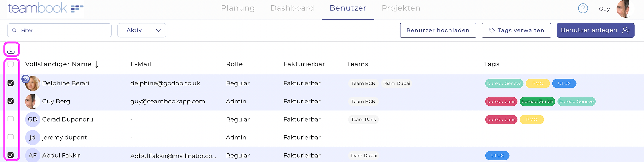Click the download export icon

click(x=11, y=50)
